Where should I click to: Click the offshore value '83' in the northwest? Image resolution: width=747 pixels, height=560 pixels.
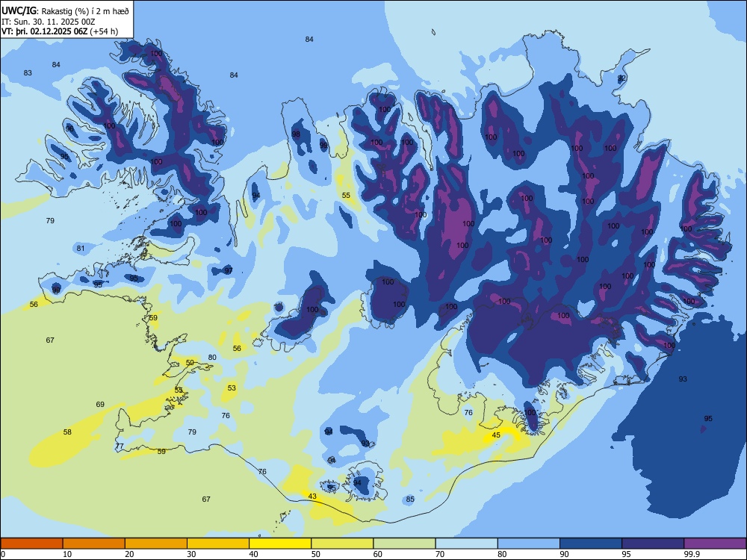point(28,73)
